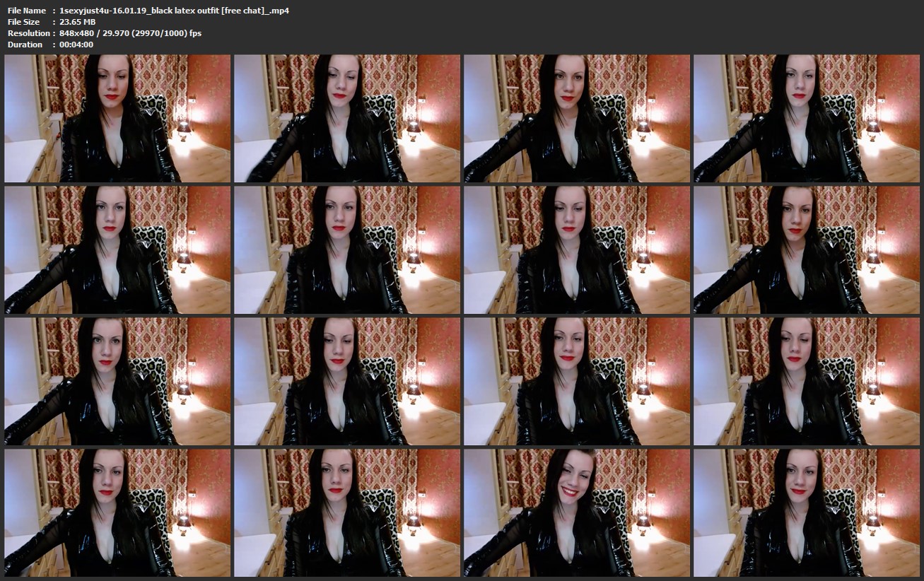Viewport: 924px width, 581px height.
Task: Select thumbnail in third row, third column
Action: 577,382
